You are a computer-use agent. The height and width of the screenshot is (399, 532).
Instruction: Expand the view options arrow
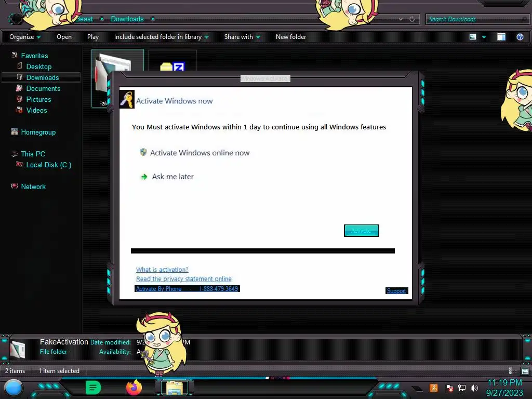pos(484,37)
